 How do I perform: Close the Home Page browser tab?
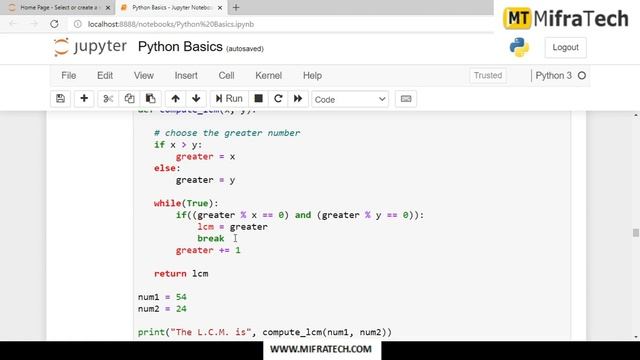click(x=108, y=8)
